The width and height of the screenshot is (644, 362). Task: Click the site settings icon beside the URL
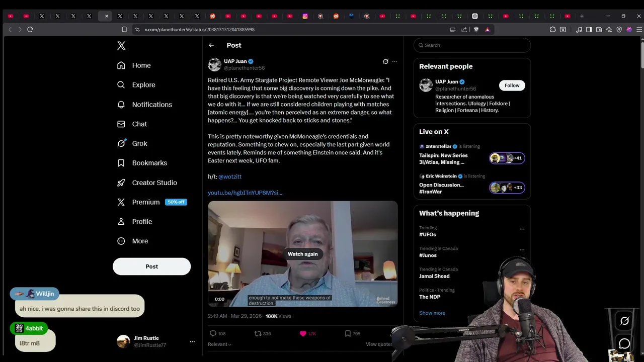click(137, 30)
